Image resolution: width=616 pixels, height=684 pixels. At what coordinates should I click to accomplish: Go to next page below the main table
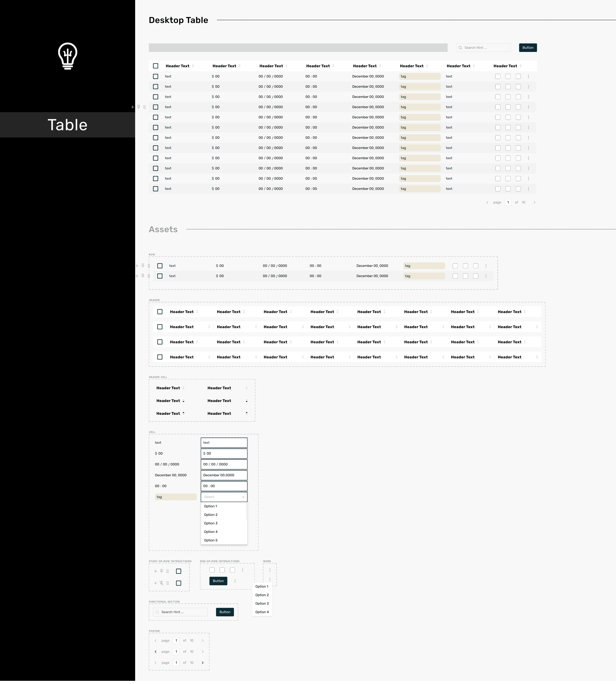534,202
